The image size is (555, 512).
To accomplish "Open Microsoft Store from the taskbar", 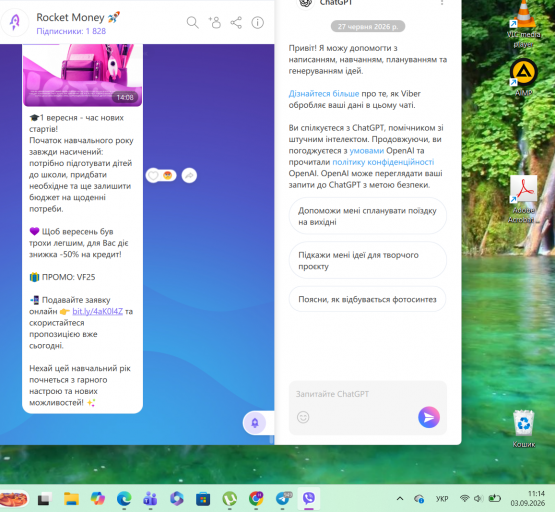I will click(x=203, y=499).
